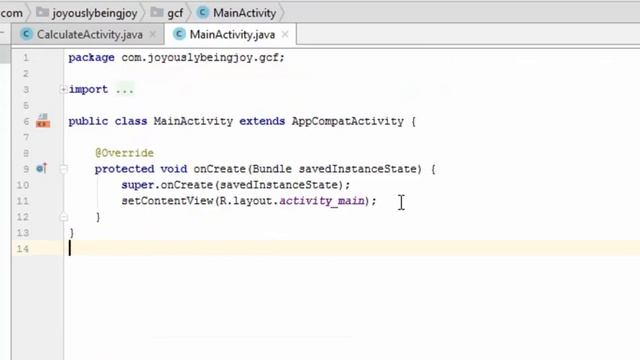Viewport: 640px width, 360px height.
Task: Expand the folded import statements
Action: coord(63,89)
